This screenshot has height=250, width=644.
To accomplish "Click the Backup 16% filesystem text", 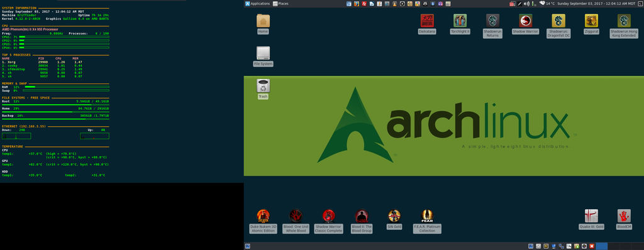I will tap(13, 116).
